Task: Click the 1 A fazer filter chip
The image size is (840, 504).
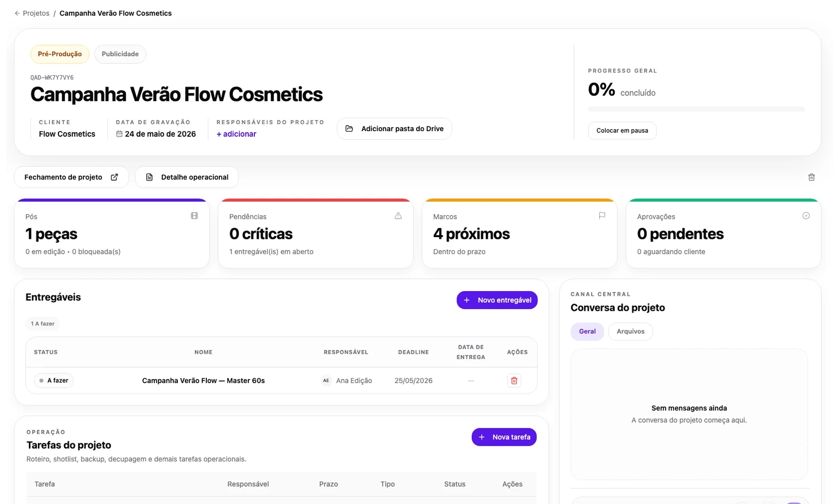Action: click(42, 324)
